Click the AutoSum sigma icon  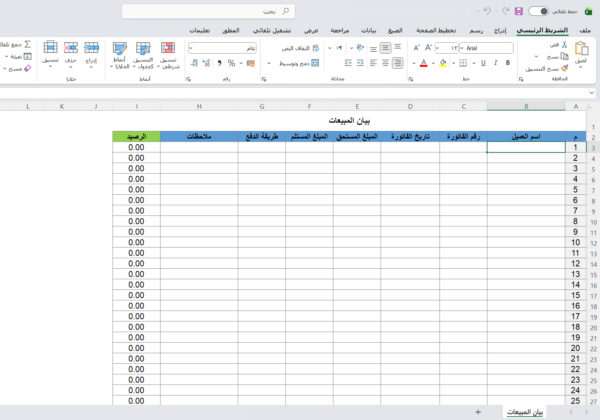click(27, 45)
